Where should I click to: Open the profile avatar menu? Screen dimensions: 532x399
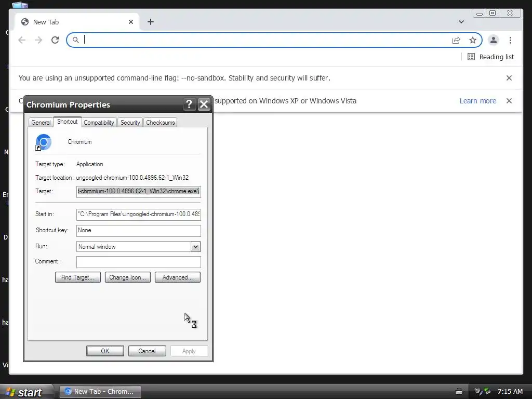[x=494, y=40]
